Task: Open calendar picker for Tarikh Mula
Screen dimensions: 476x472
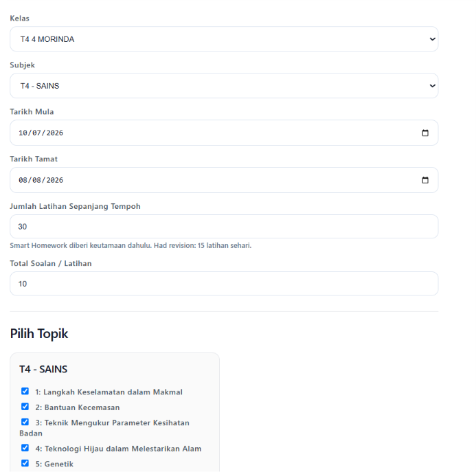Action: [425, 133]
